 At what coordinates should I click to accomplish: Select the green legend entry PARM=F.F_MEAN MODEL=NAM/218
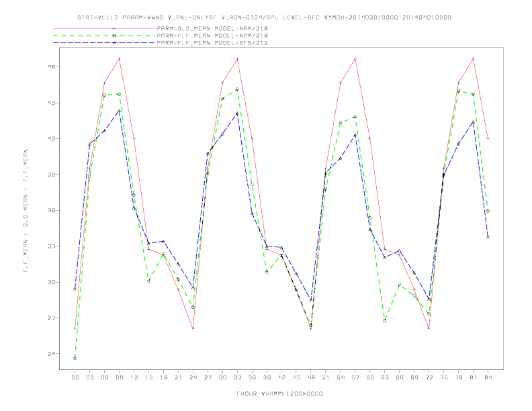pos(212,36)
